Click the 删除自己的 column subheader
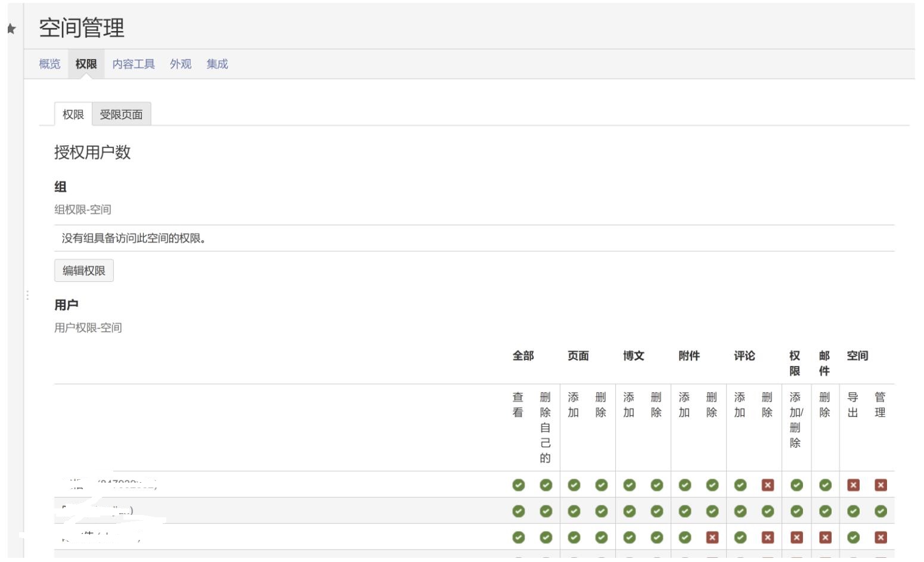Image resolution: width=924 pixels, height=562 pixels. (545, 427)
